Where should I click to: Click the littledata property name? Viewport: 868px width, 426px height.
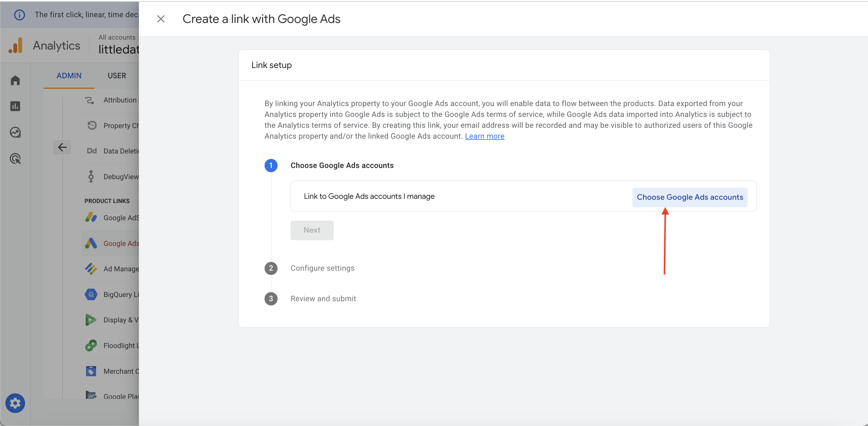tap(118, 49)
